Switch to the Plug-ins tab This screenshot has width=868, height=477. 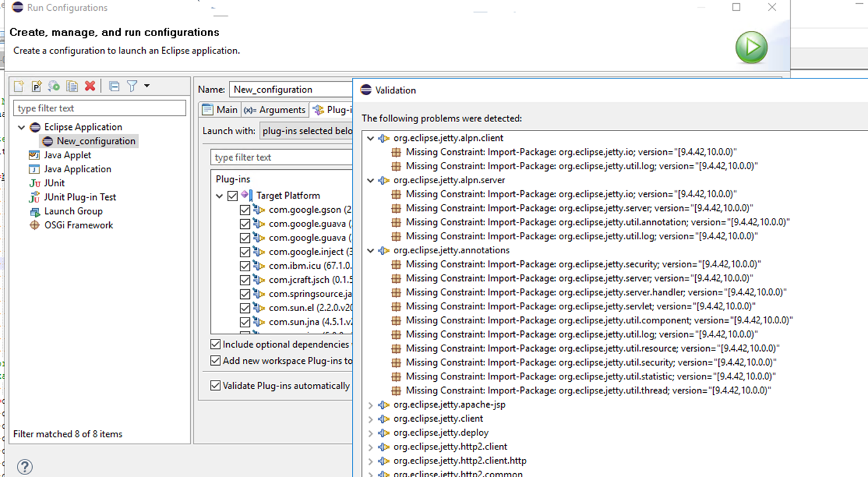[x=332, y=110]
